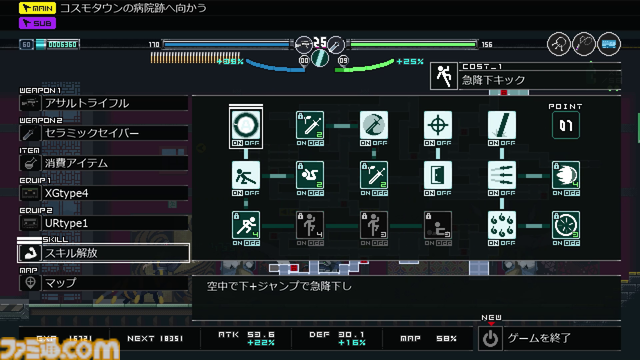Click the assault rifle weapon icon
The image size is (640, 360).
click(x=30, y=103)
